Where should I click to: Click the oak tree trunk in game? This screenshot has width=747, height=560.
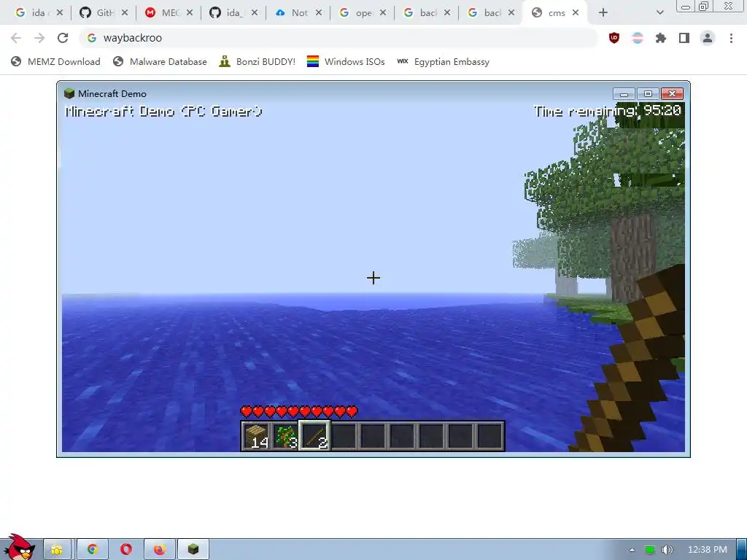pos(634,257)
